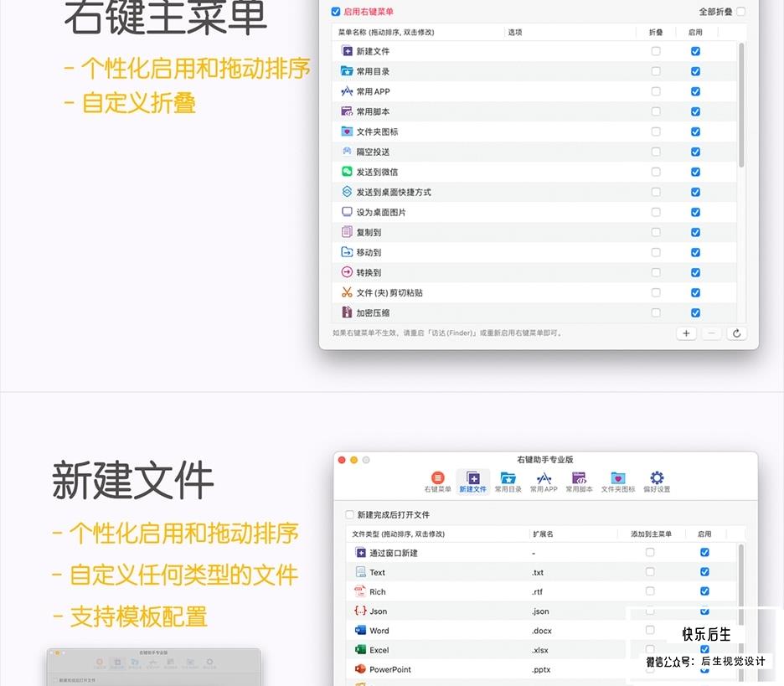Viewport: 784px width, 686px height.
Task: Click the Word file type icon
Action: (x=360, y=630)
